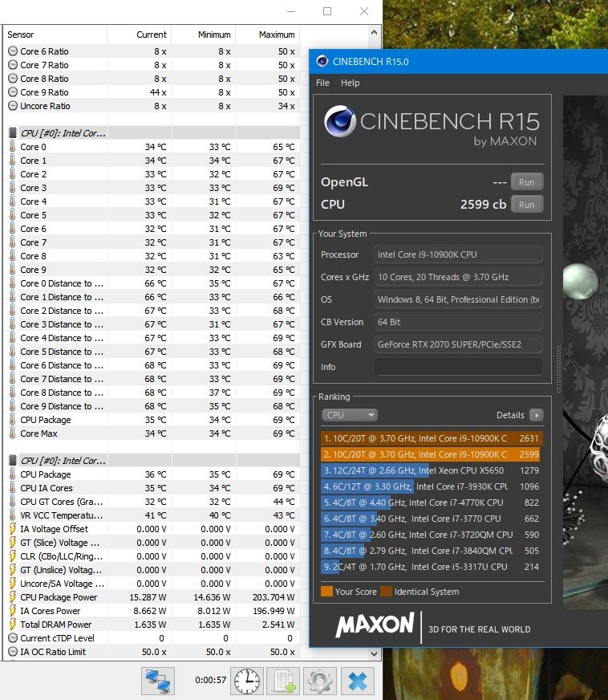Click the OS field Windows 8 64 Bit

coord(458,299)
